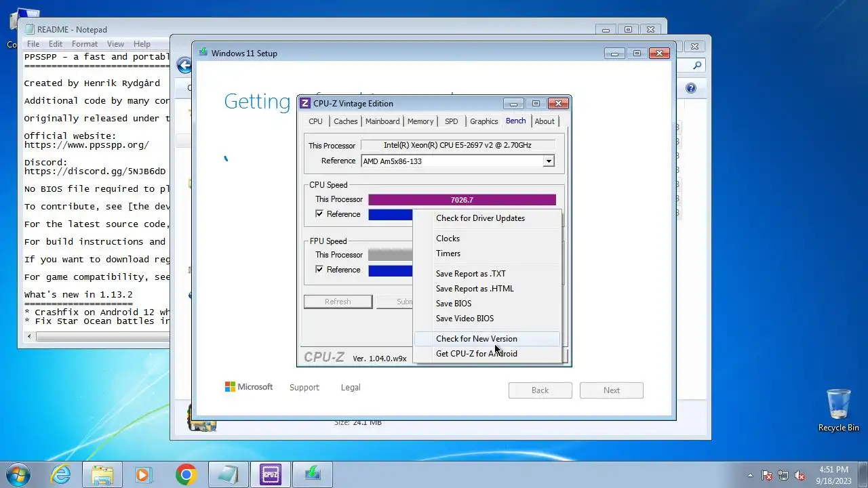Open Windows Explorer from the taskbar
The height and width of the screenshot is (488, 868).
tap(102, 474)
